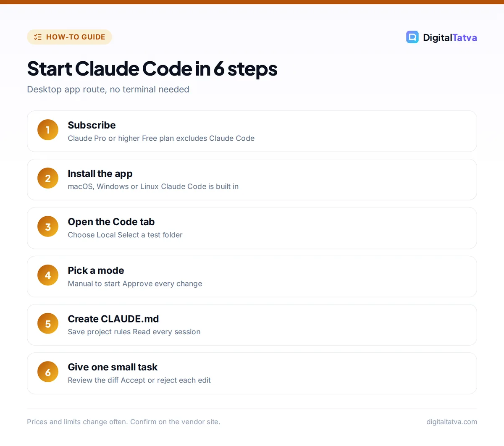Click the "Create CLAUDE.md" step title
This screenshot has width=504, height=446.
tap(113, 319)
